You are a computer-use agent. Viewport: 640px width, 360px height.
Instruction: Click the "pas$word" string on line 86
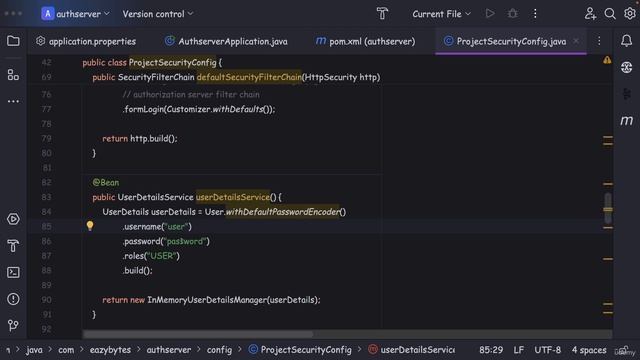click(185, 241)
